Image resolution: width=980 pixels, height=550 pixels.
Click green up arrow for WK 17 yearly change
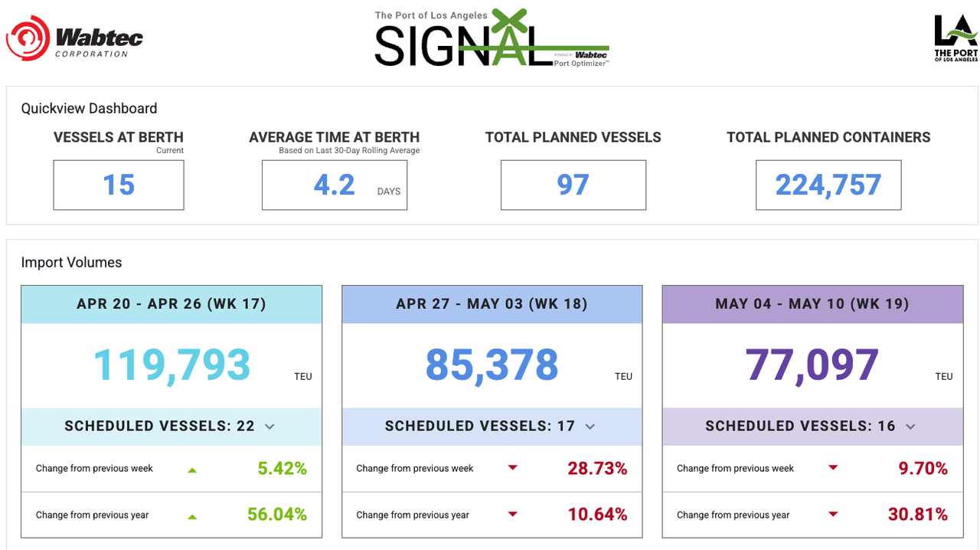pos(192,516)
